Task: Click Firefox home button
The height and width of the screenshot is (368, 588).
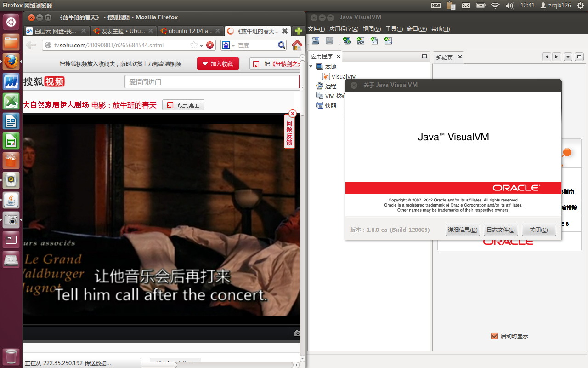Action: [x=297, y=45]
